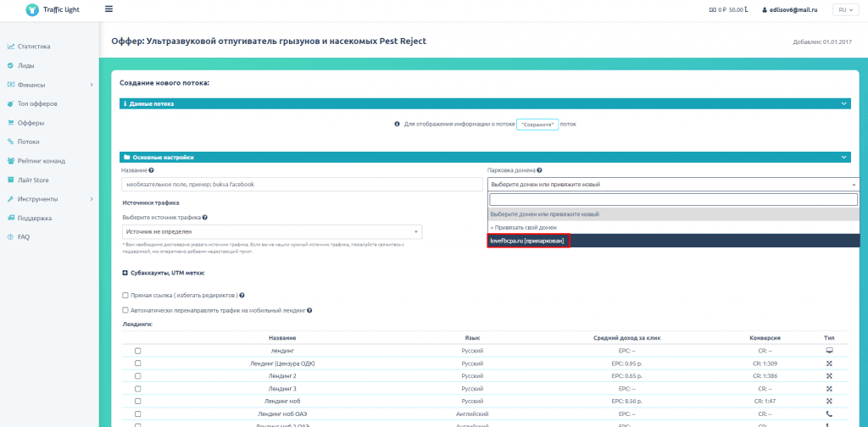This screenshot has width=868, height=427.
Task: Click the Топ офферов icon
Action: point(10,104)
